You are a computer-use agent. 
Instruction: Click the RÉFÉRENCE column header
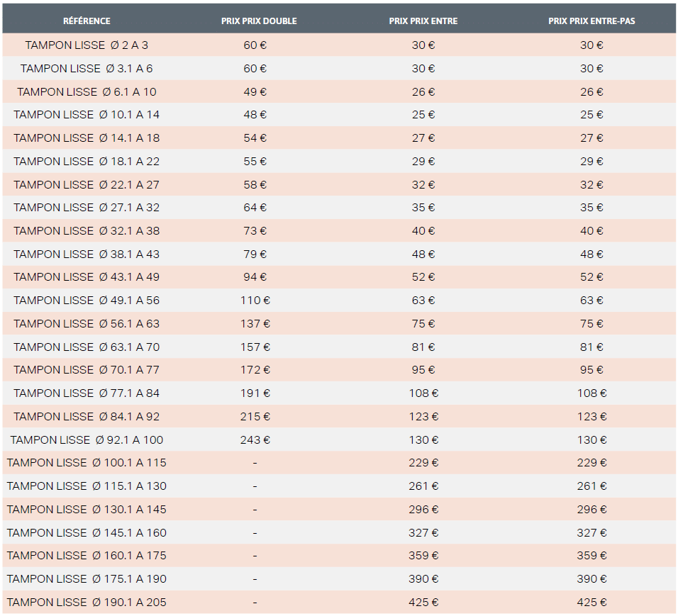(87, 21)
